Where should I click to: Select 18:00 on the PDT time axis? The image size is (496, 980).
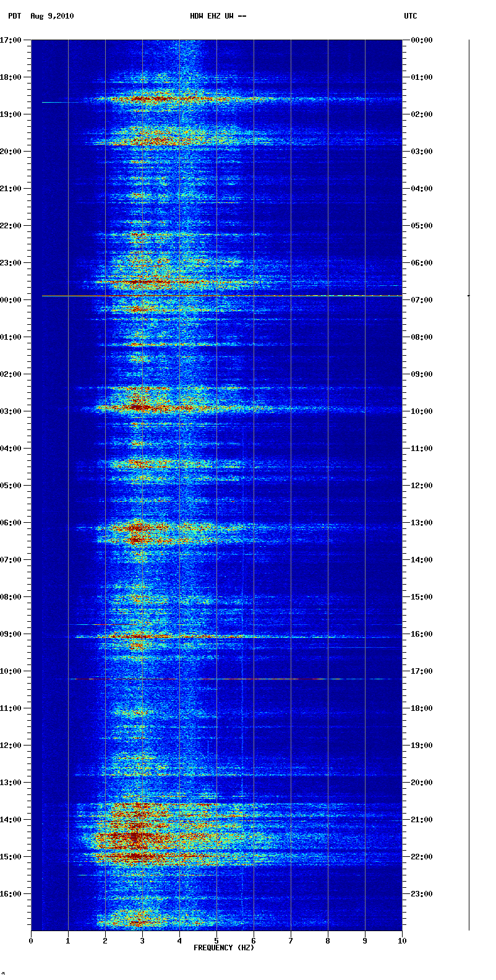click(x=11, y=77)
